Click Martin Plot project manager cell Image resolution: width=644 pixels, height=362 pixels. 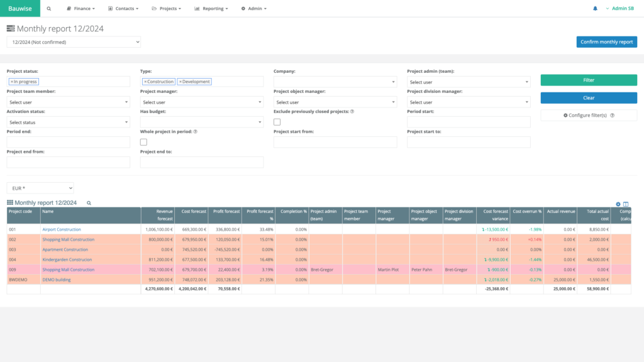click(392, 270)
